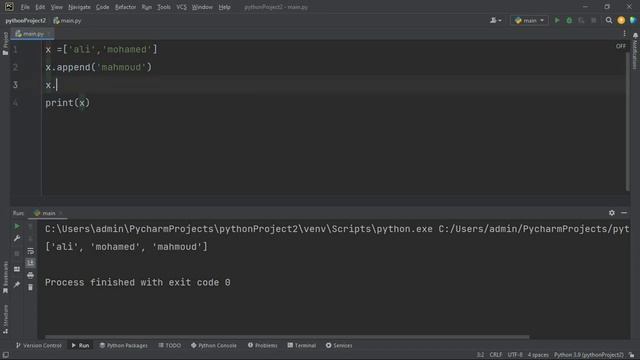Screen dimensions: 640x360
Task: Open Bookmarks side tool window
Action: point(5,277)
